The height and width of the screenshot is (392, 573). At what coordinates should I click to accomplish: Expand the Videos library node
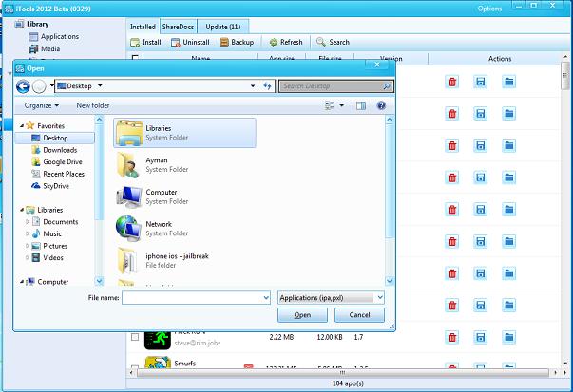click(28, 257)
